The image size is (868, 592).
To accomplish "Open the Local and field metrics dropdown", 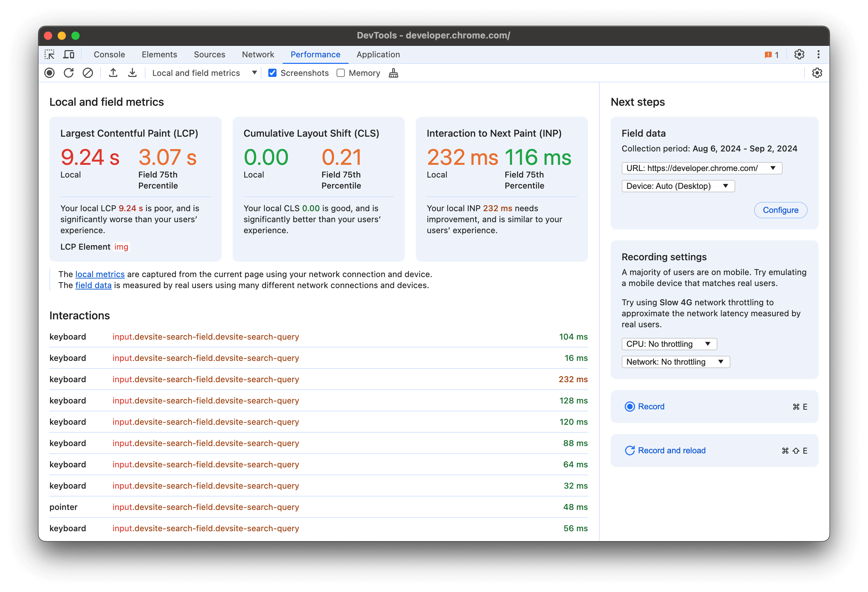I will point(253,73).
